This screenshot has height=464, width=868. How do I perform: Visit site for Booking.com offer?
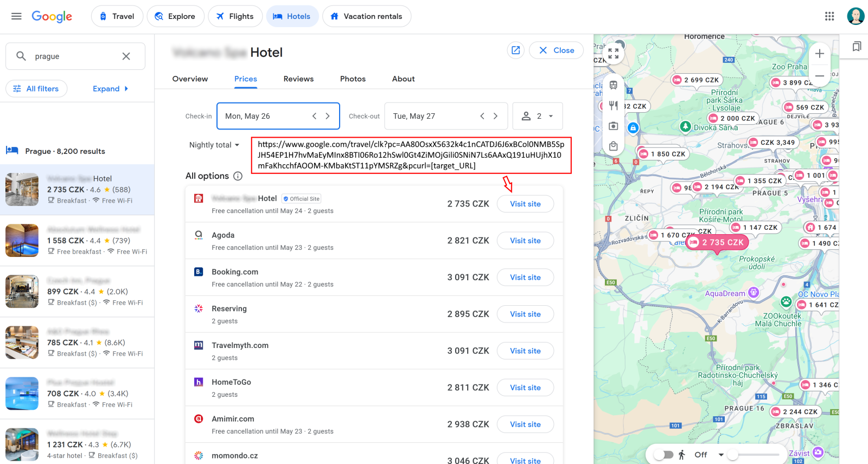525,278
